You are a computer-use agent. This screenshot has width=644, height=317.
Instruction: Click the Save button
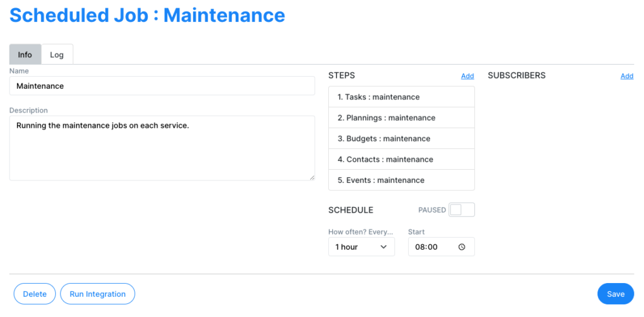click(x=616, y=294)
